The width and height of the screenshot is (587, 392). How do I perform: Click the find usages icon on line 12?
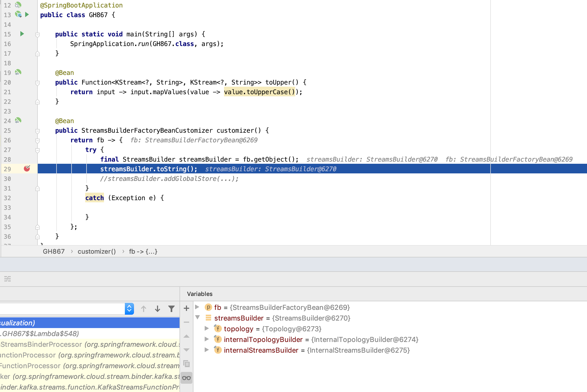[18, 4]
